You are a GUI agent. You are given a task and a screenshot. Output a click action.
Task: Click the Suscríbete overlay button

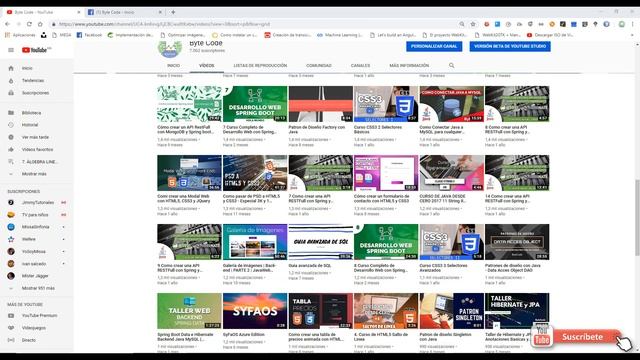(x=582, y=337)
